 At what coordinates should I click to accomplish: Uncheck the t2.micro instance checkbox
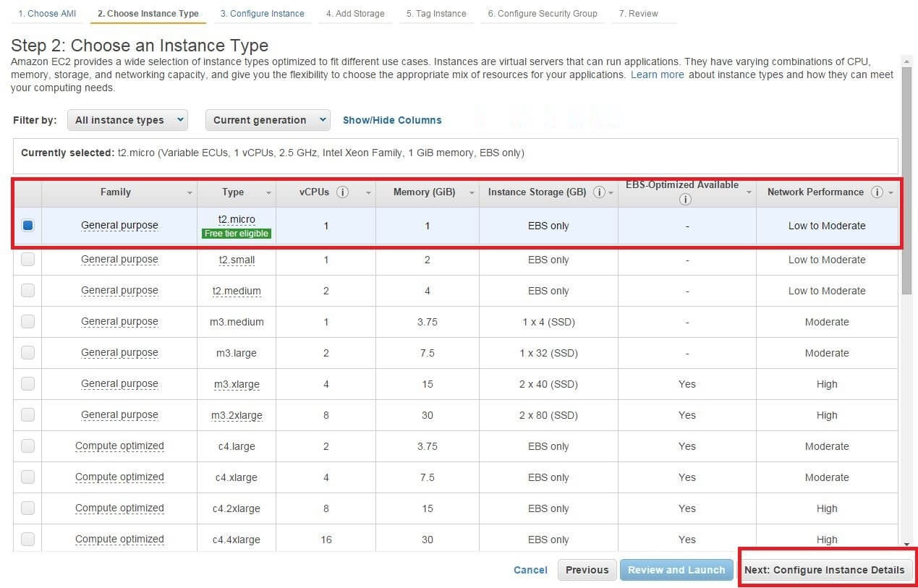(27, 226)
